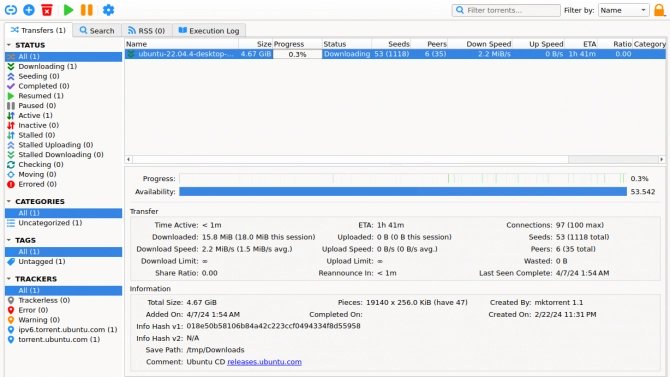
Task: Select the Checking (0) status filter
Action: coord(63,165)
